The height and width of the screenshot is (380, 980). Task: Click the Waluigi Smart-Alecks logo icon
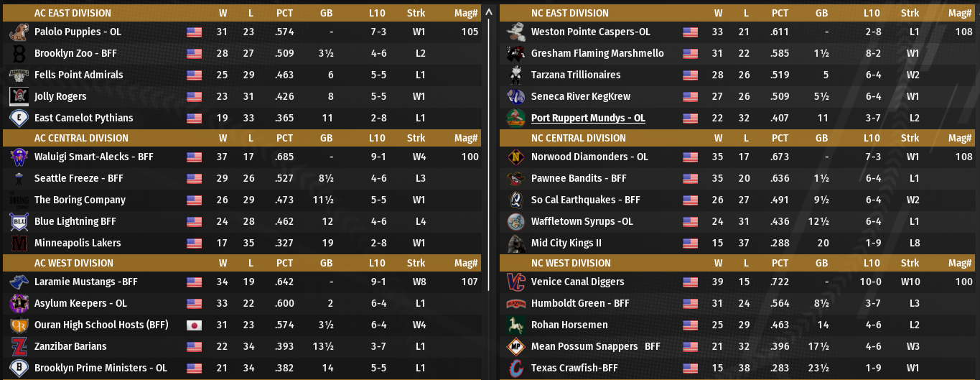(x=19, y=157)
